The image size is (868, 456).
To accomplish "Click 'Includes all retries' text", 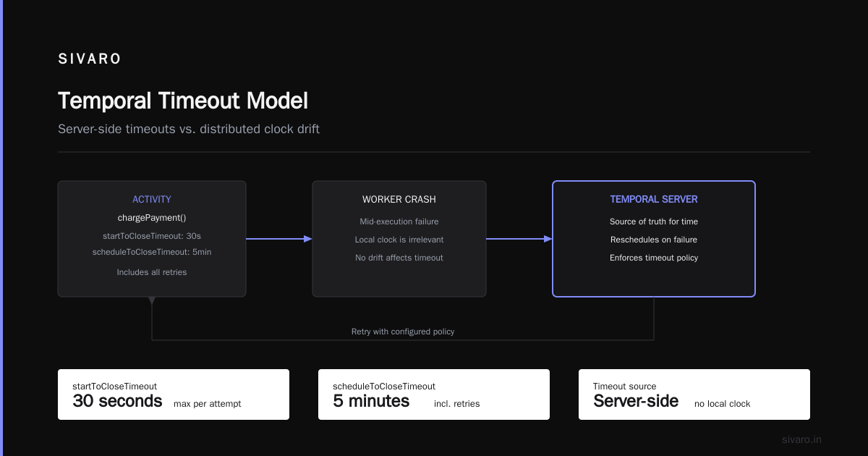I will 152,272.
